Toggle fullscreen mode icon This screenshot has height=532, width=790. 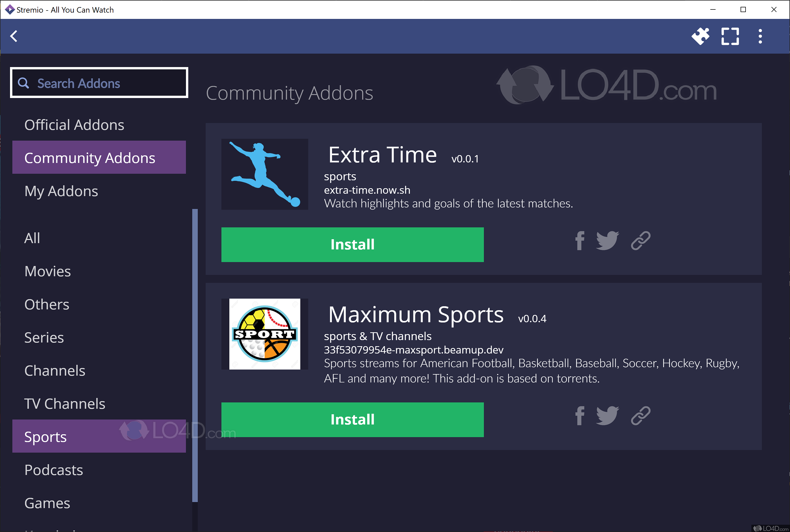pos(730,36)
